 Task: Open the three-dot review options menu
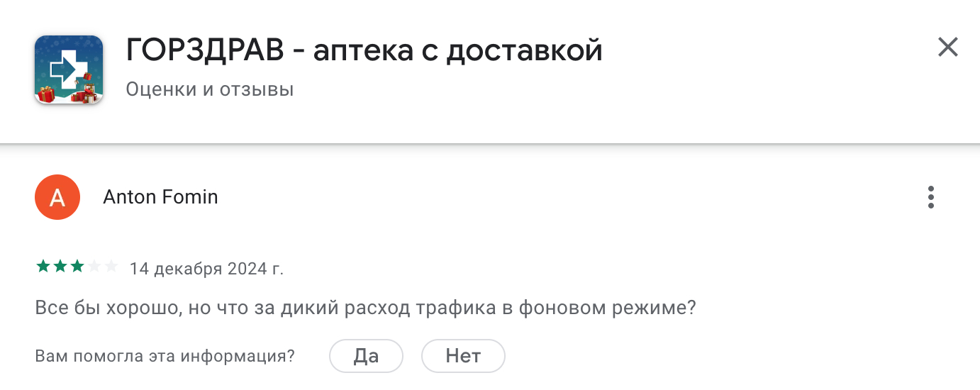tap(931, 197)
